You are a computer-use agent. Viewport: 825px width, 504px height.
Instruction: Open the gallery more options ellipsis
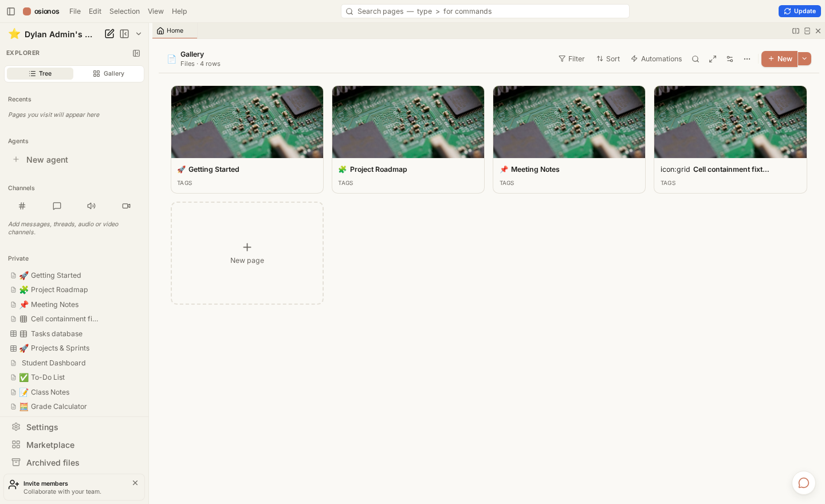(747, 59)
